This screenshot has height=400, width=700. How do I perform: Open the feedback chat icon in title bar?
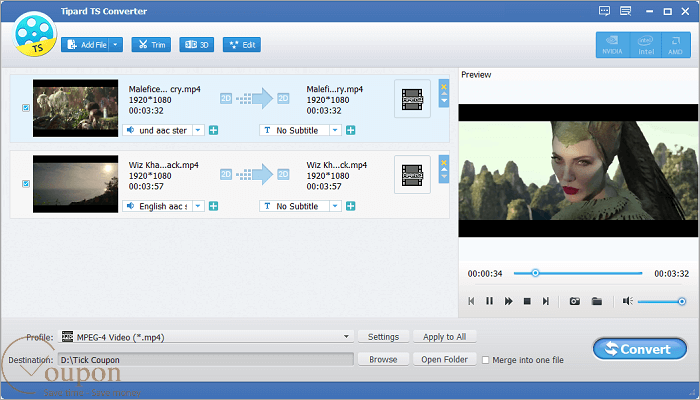(604, 11)
